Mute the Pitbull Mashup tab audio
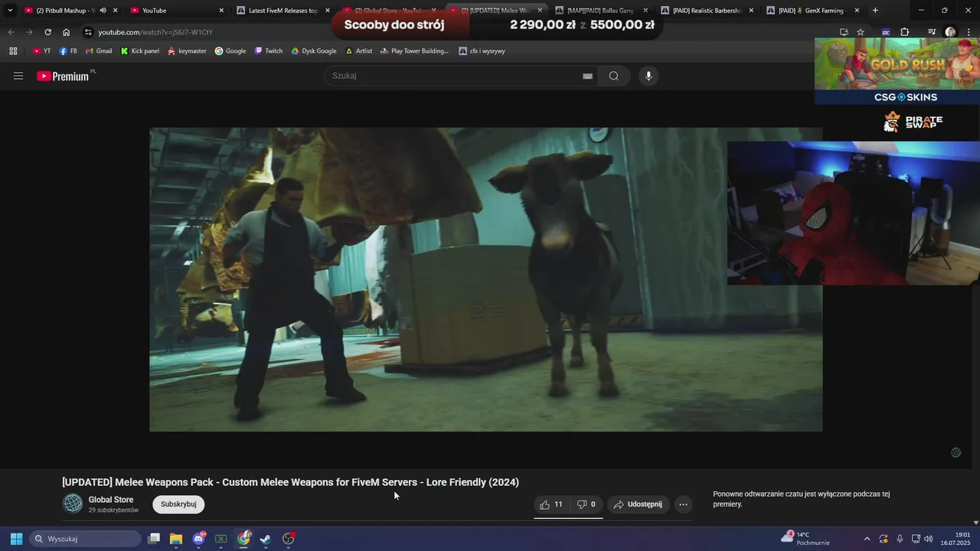Image resolution: width=980 pixels, height=551 pixels. click(x=103, y=11)
